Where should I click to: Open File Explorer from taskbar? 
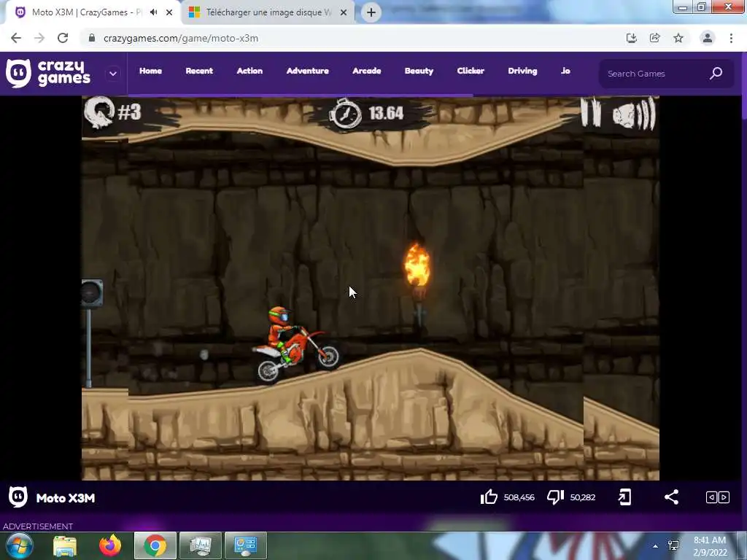pos(65,545)
